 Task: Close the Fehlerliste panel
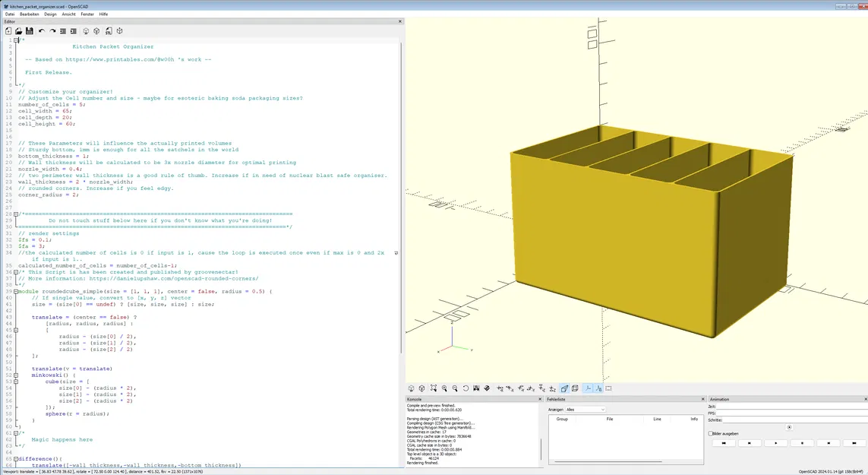703,399
